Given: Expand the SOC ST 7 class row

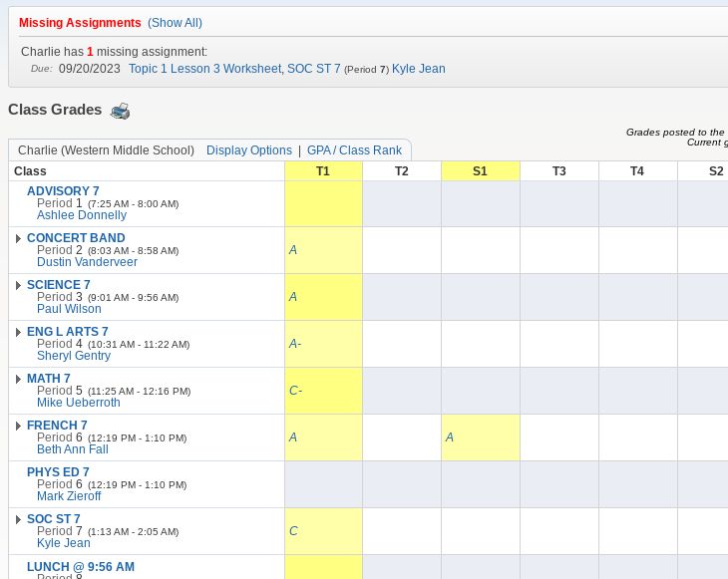Looking at the screenshot, I should click(18, 519).
